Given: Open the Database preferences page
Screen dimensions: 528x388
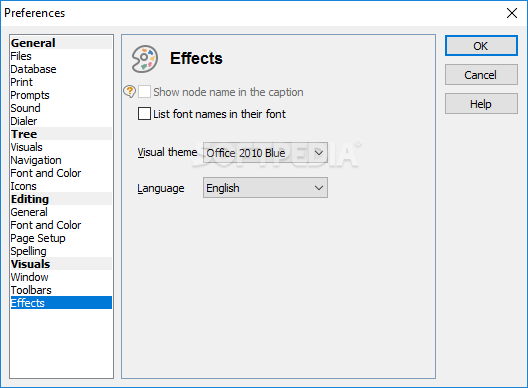Looking at the screenshot, I should click(x=61, y=69).
